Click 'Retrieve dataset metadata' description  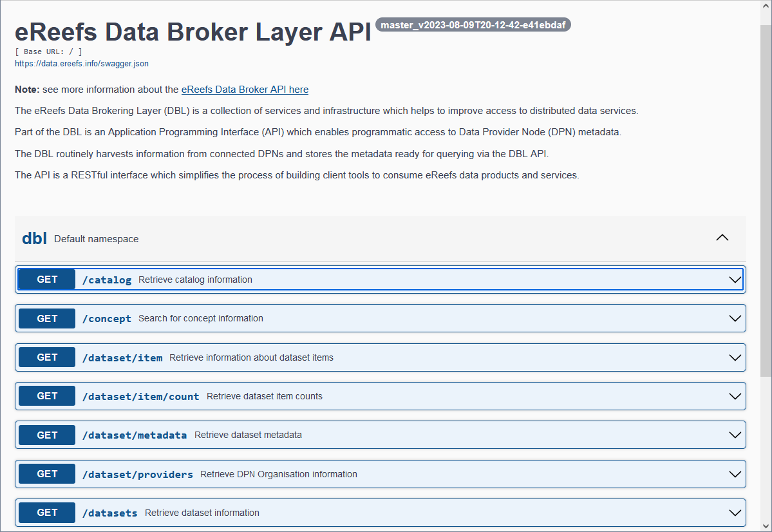click(x=248, y=435)
